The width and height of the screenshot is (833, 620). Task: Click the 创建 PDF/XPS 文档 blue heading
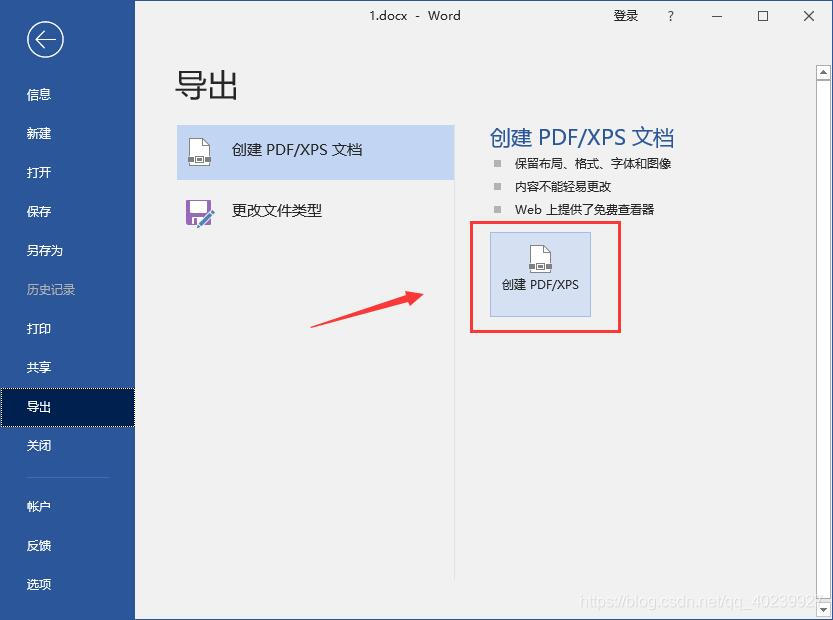[x=582, y=138]
